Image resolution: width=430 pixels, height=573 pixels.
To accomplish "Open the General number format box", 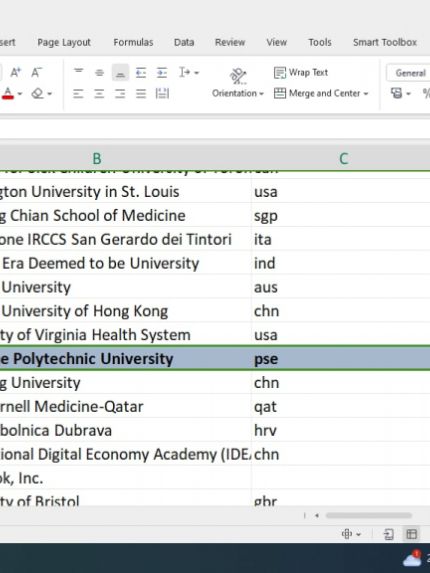I will [408, 73].
